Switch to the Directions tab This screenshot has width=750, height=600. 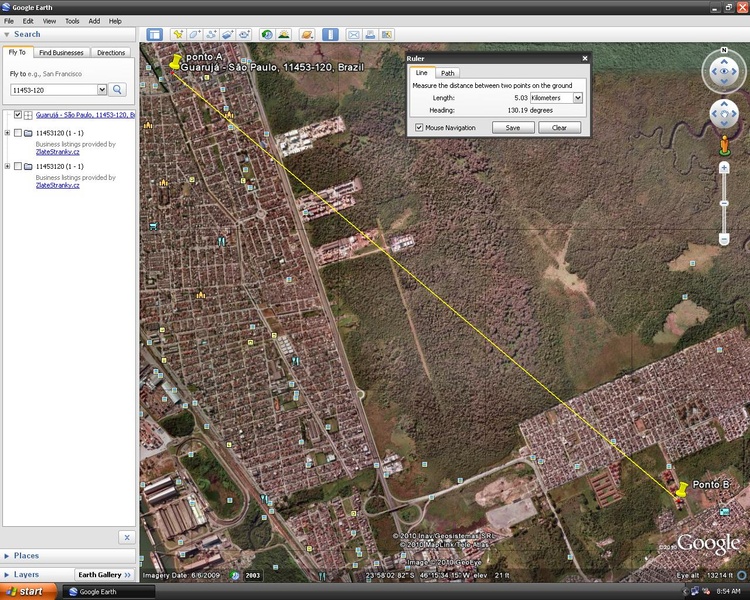(x=111, y=53)
